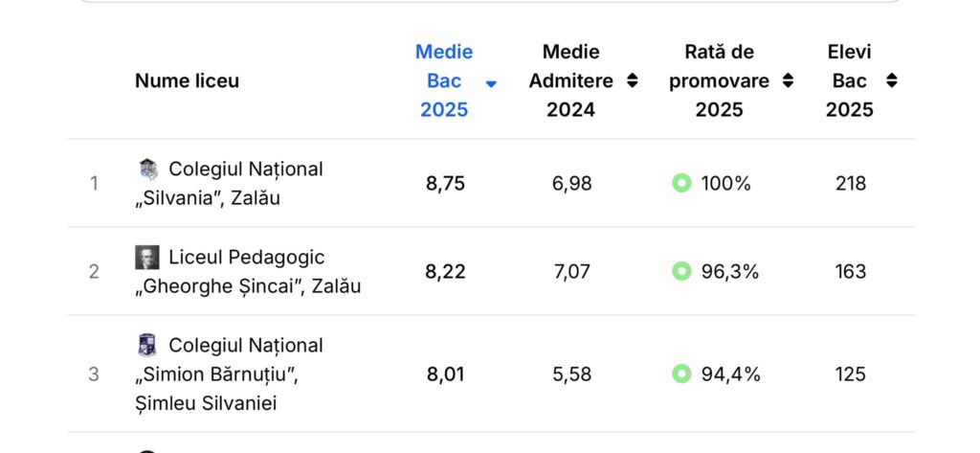Sort using Rată de promovare arrows
980x453 pixels.
(x=788, y=80)
